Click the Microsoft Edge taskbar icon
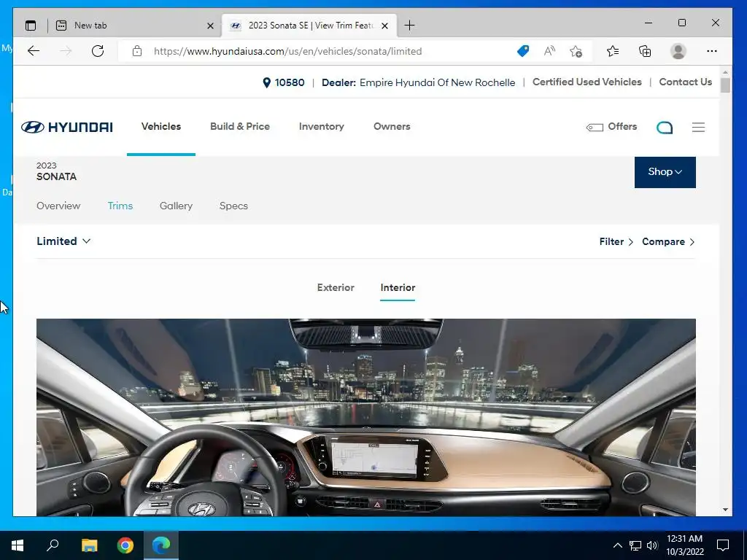Viewport: 747px width, 560px height. coord(161,545)
